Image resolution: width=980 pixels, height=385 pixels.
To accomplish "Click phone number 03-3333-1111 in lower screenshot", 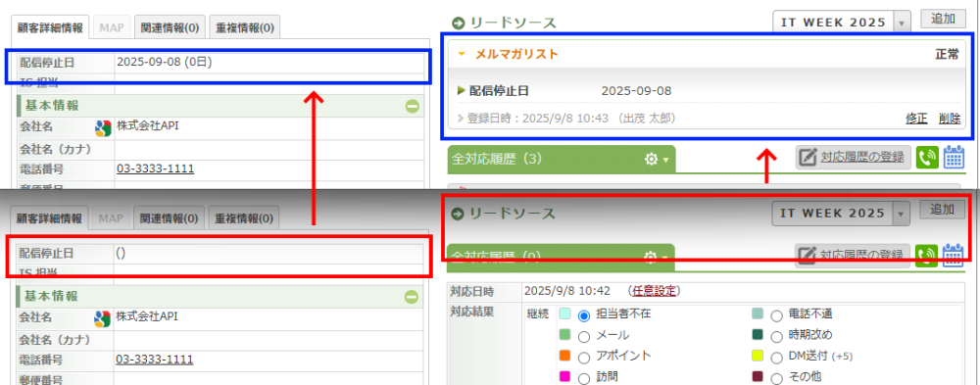I will click(x=155, y=360).
